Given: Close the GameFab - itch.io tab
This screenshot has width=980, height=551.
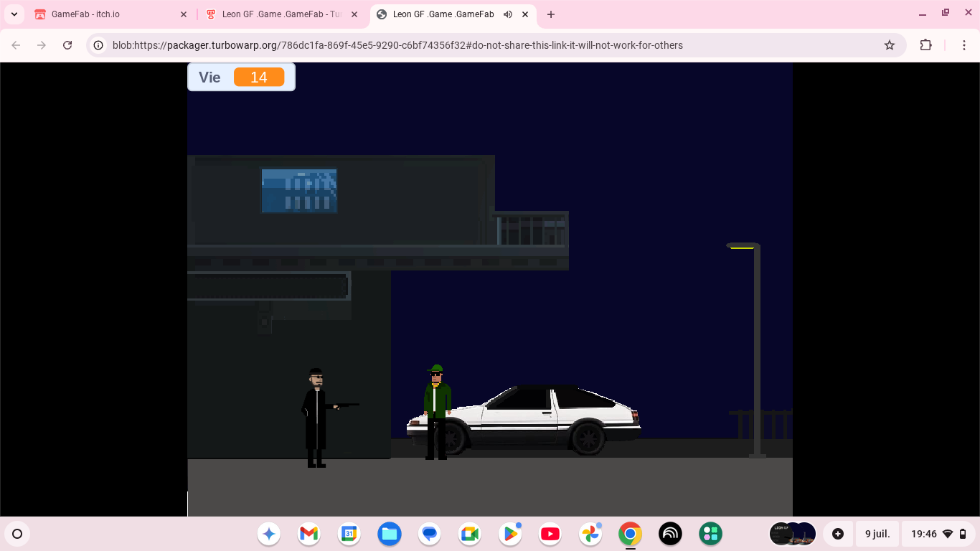Looking at the screenshot, I should [184, 14].
